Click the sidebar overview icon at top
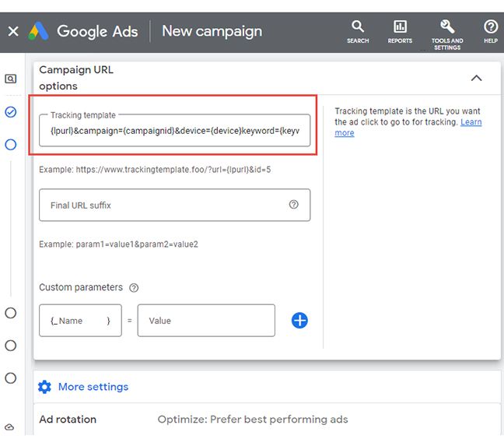This screenshot has width=504, height=446. coord(10,79)
